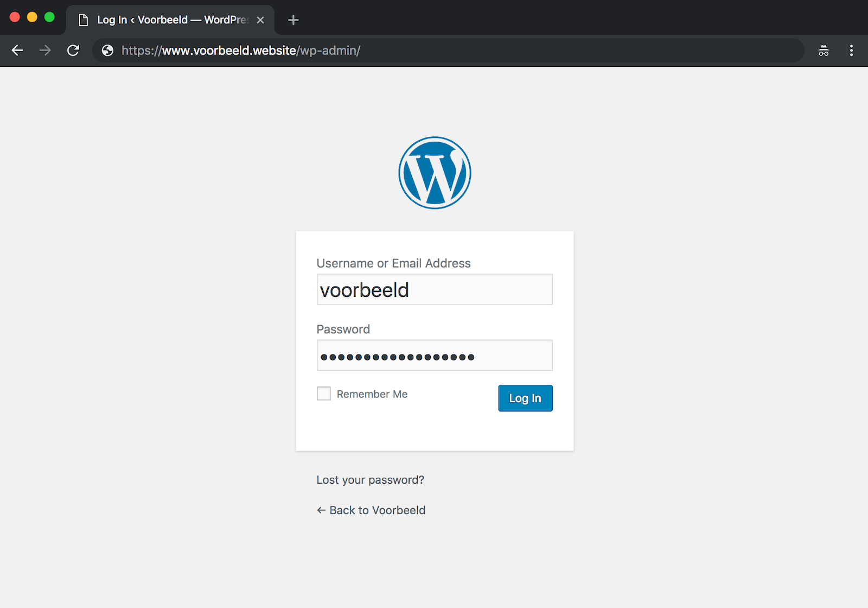Screen dimensions: 868x608
Task: Click the Username or Email Address label
Action: pyautogui.click(x=394, y=263)
